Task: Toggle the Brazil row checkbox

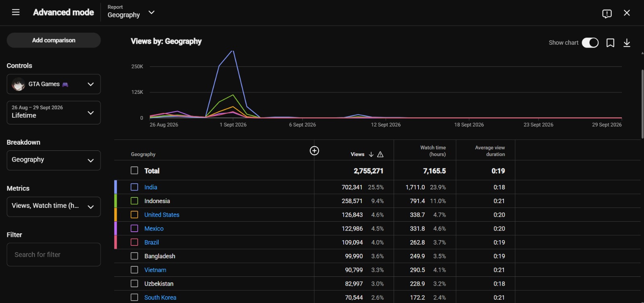Action: point(134,242)
